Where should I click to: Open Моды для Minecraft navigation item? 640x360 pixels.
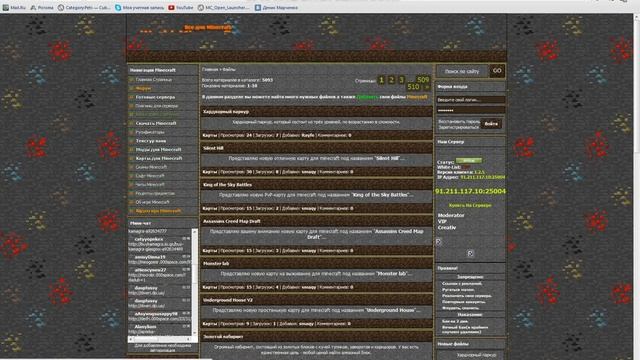(158, 149)
